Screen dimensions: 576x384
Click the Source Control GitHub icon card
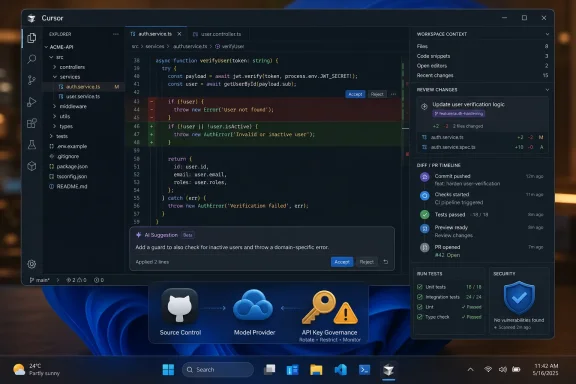(180, 306)
